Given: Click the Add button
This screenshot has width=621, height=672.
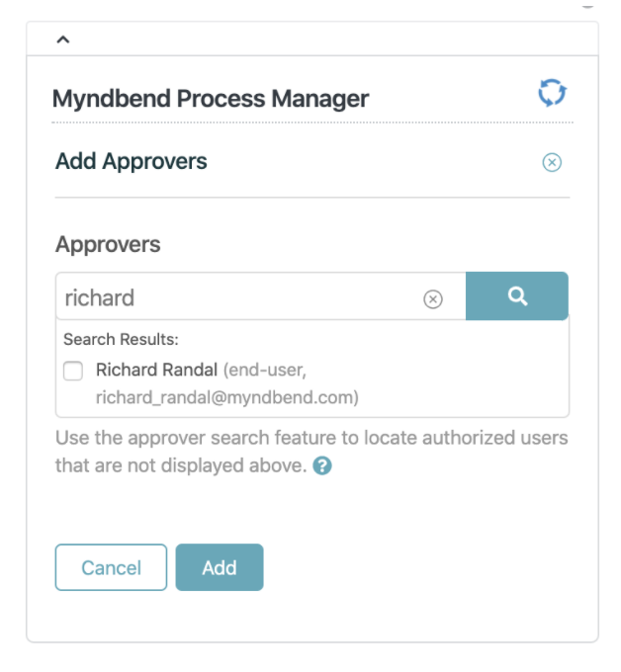Looking at the screenshot, I should tap(220, 567).
